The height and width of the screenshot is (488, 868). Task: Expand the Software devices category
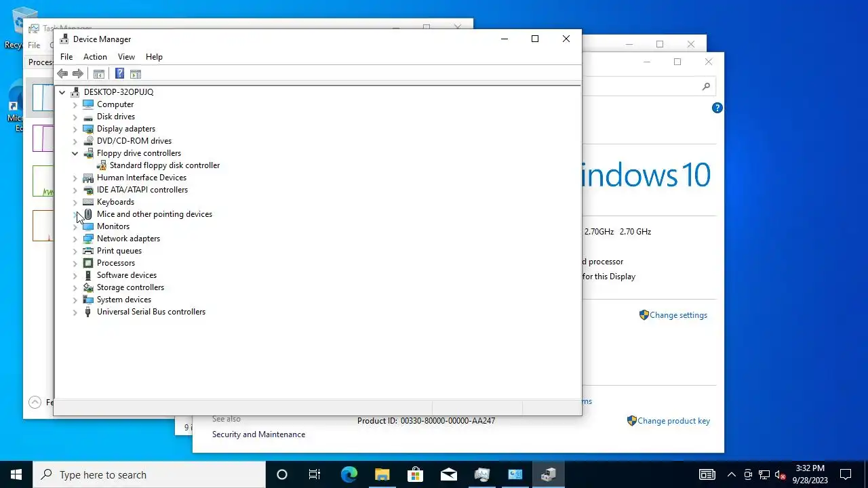pos(75,275)
